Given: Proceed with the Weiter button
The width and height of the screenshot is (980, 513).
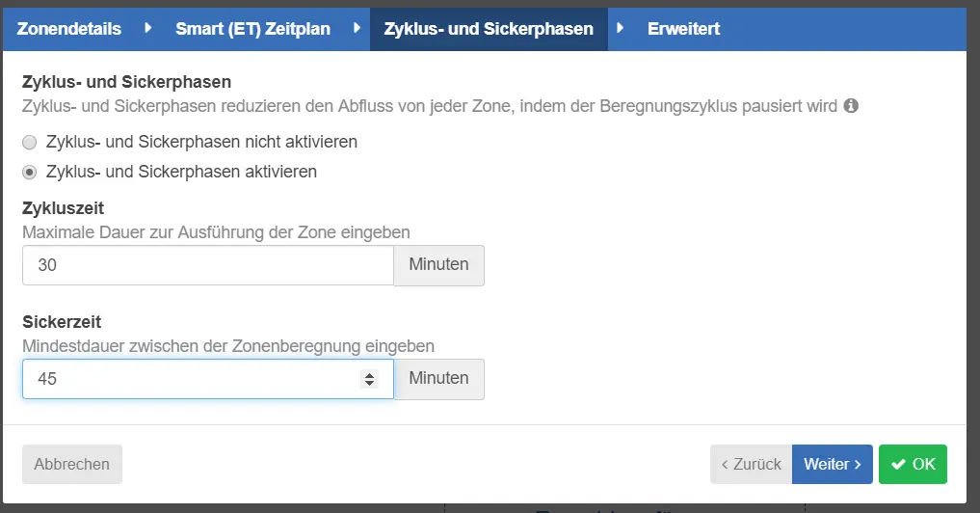Looking at the screenshot, I should click(833, 464).
